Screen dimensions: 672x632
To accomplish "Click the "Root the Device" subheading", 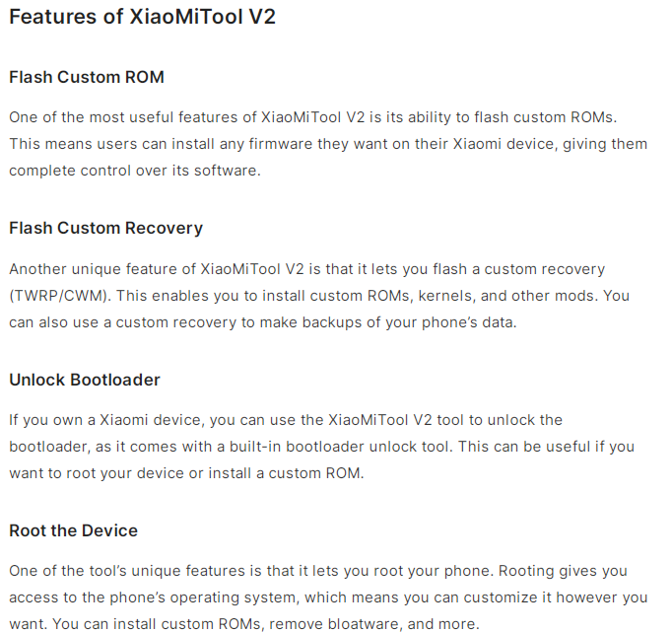I will tap(73, 530).
